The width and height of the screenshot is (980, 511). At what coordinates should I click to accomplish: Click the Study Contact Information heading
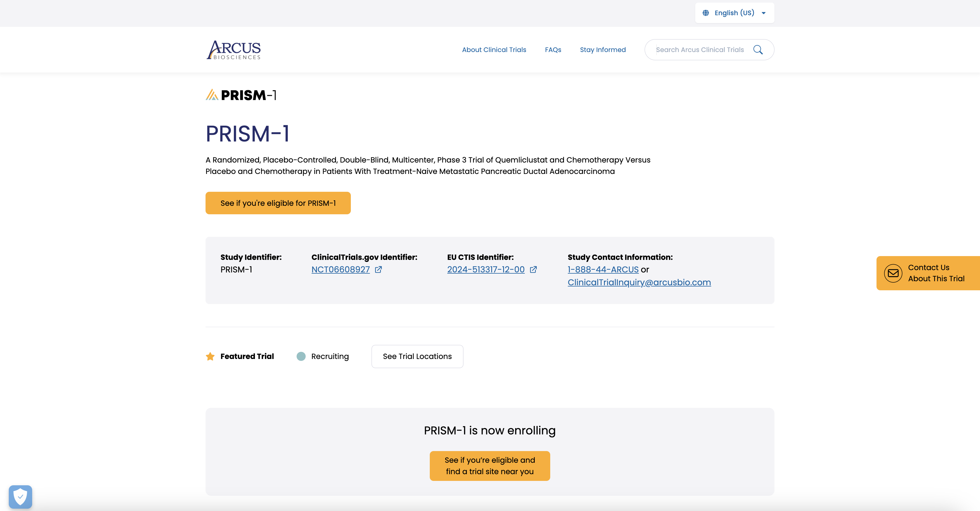click(620, 257)
